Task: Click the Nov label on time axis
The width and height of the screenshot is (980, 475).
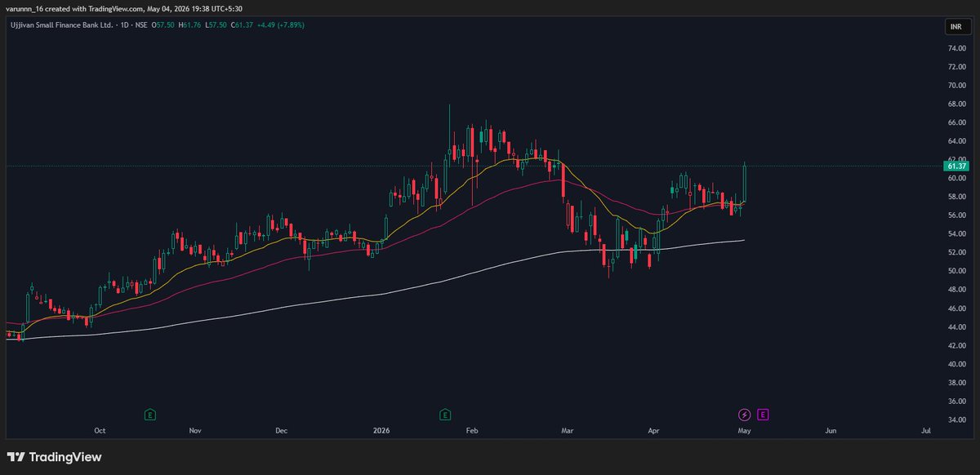Action: coord(194,430)
